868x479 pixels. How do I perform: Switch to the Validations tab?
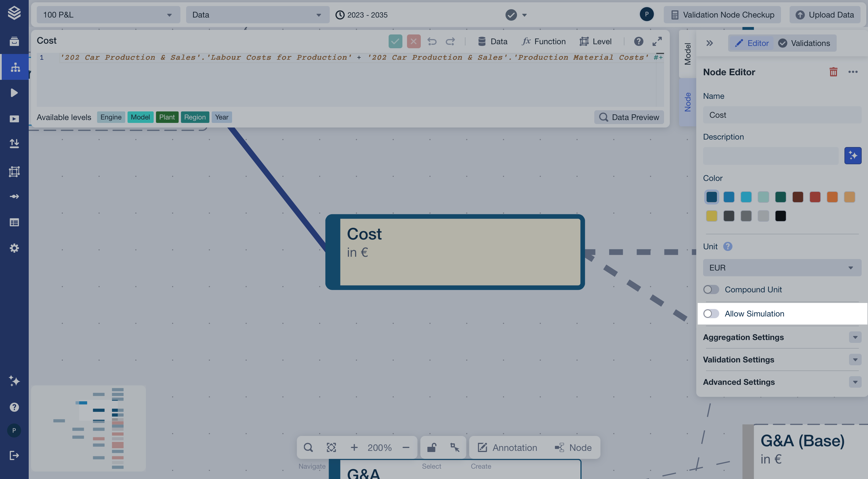804,43
